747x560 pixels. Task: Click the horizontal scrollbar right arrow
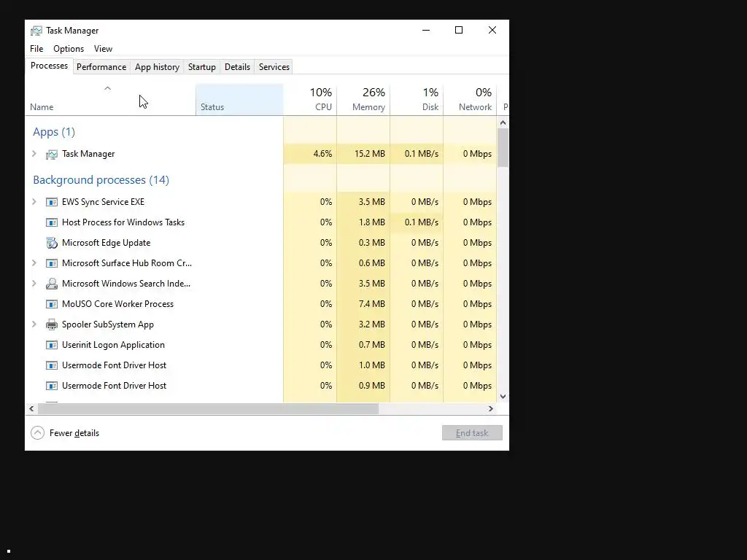coord(491,409)
